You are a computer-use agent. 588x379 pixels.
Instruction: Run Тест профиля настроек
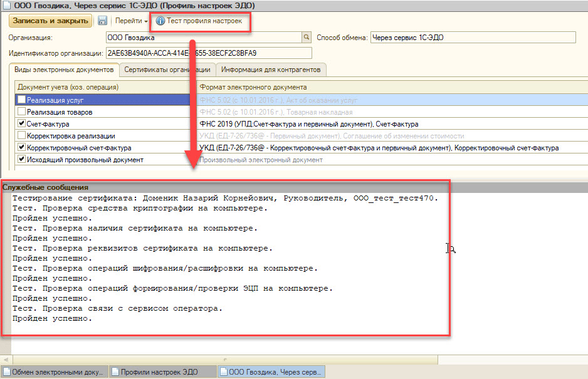200,21
